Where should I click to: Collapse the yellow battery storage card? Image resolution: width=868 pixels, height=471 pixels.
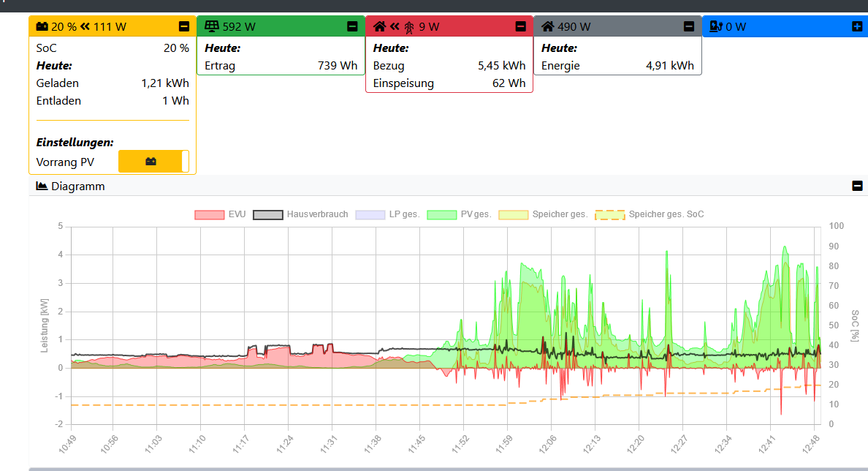[x=184, y=27]
